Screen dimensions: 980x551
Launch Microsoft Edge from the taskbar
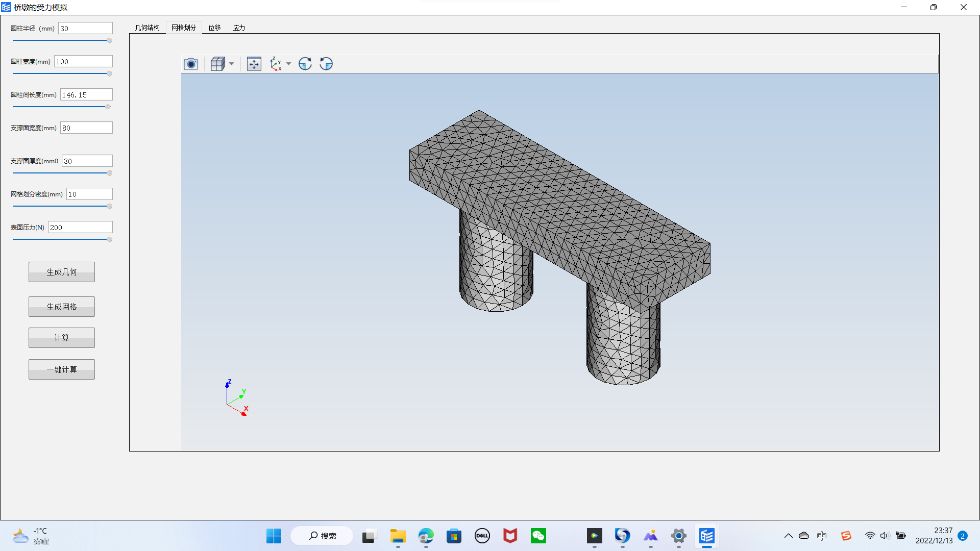426,536
